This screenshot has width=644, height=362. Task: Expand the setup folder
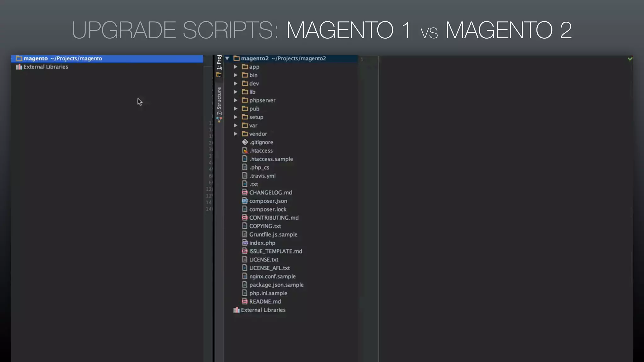236,117
